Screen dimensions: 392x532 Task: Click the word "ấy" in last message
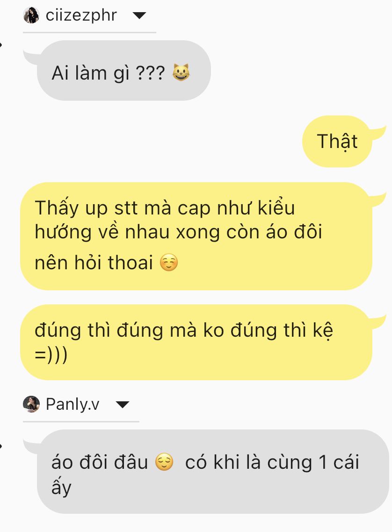click(61, 487)
